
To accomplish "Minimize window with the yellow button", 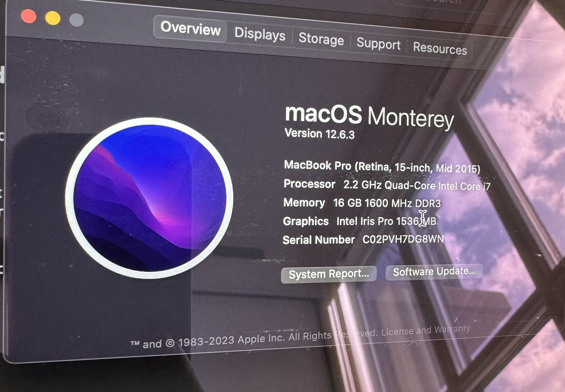I will [53, 18].
